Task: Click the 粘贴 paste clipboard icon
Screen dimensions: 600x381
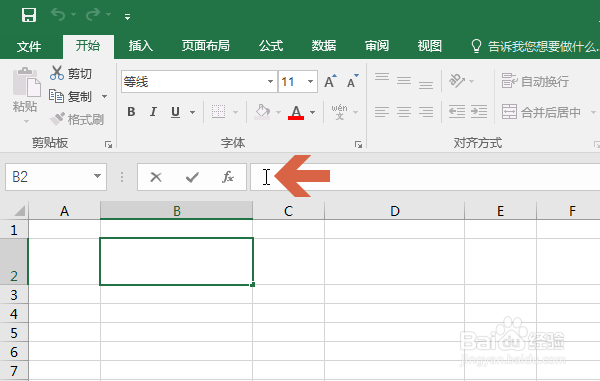Action: [26, 81]
